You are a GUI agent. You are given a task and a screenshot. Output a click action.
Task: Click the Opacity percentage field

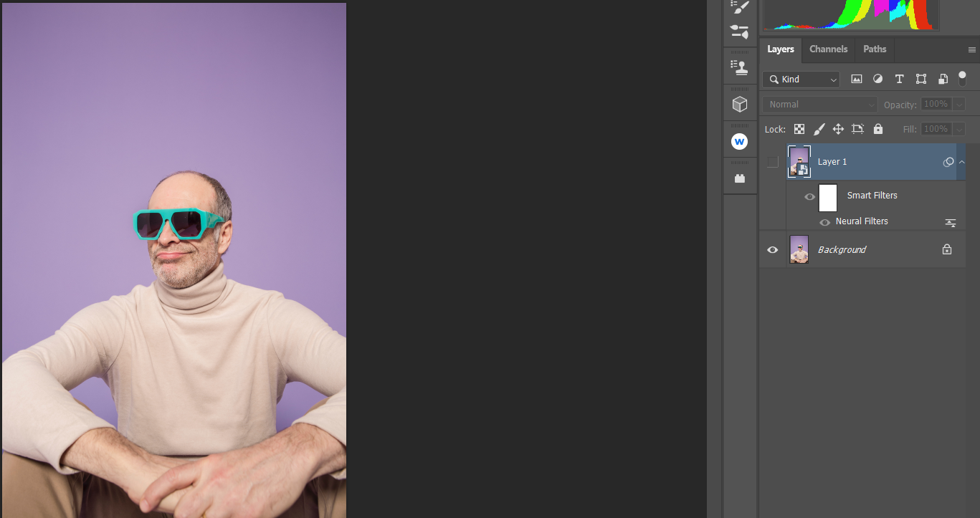pyautogui.click(x=936, y=105)
